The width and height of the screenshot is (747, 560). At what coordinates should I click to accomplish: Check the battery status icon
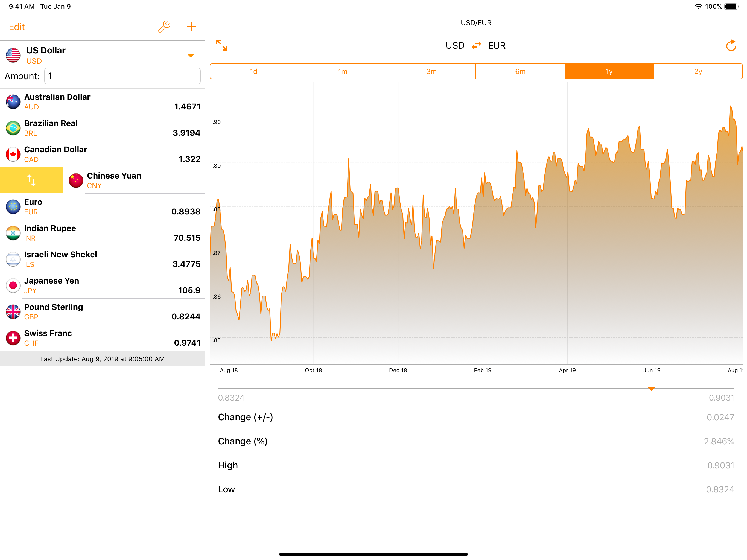[x=732, y=6]
